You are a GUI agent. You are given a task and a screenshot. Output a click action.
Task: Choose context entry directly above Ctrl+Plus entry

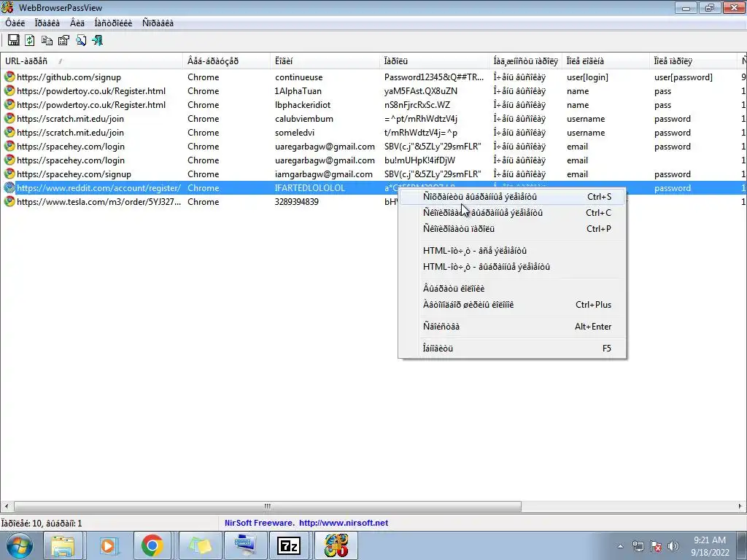point(513,289)
